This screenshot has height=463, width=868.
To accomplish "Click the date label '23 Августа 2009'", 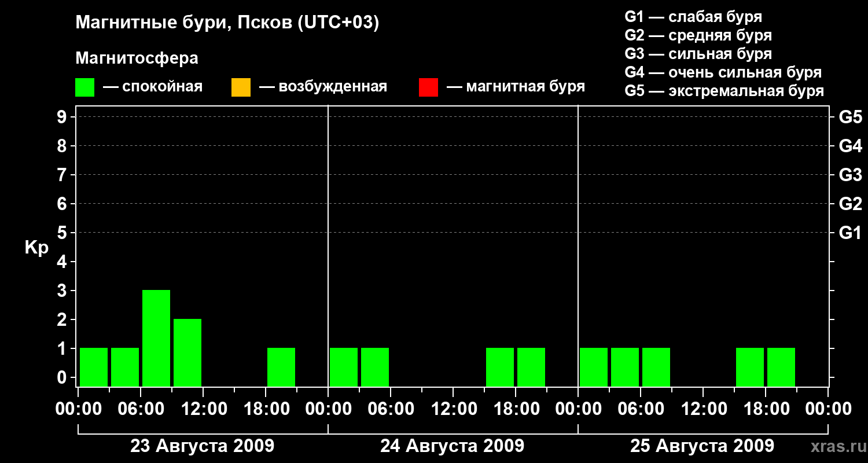I will pos(203,446).
